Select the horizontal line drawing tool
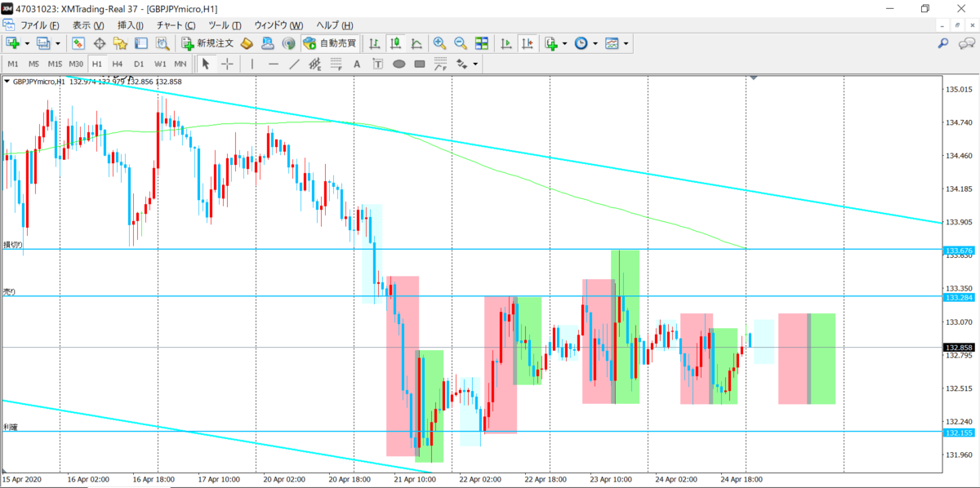The height and width of the screenshot is (488, 980). pos(274,64)
